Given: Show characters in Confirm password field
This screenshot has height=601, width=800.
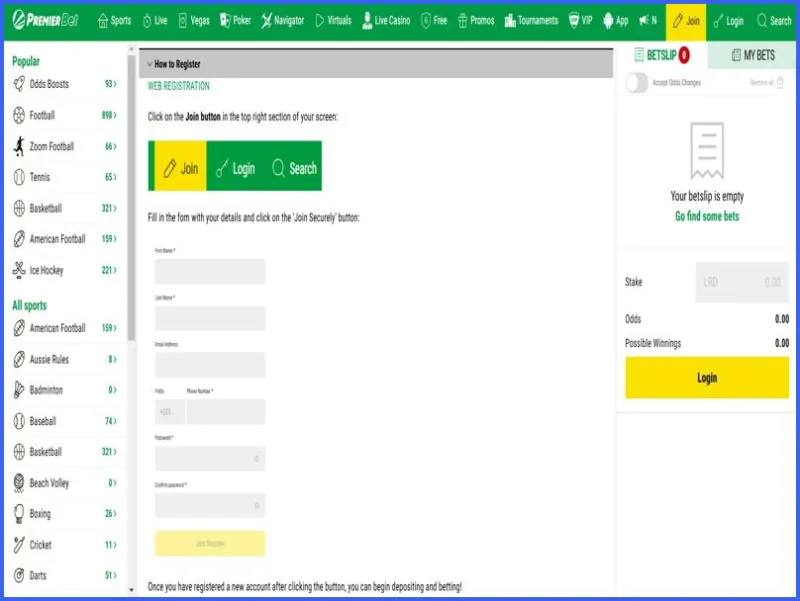Looking at the screenshot, I should [257, 505].
